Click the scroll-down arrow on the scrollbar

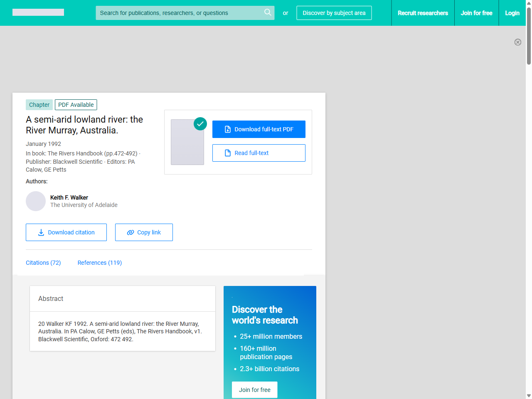[x=528, y=395]
